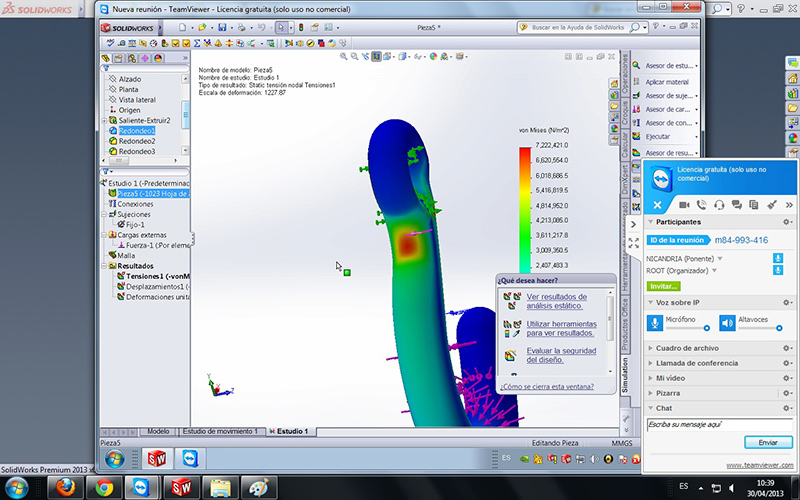The width and height of the screenshot is (800, 500).
Task: Click the Malla mesh item in study tree
Action: click(x=125, y=255)
